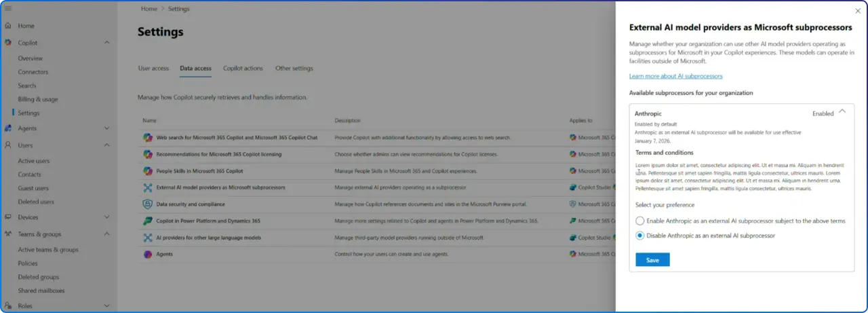Click the Name column header
The width and height of the screenshot is (868, 313).
pos(149,121)
